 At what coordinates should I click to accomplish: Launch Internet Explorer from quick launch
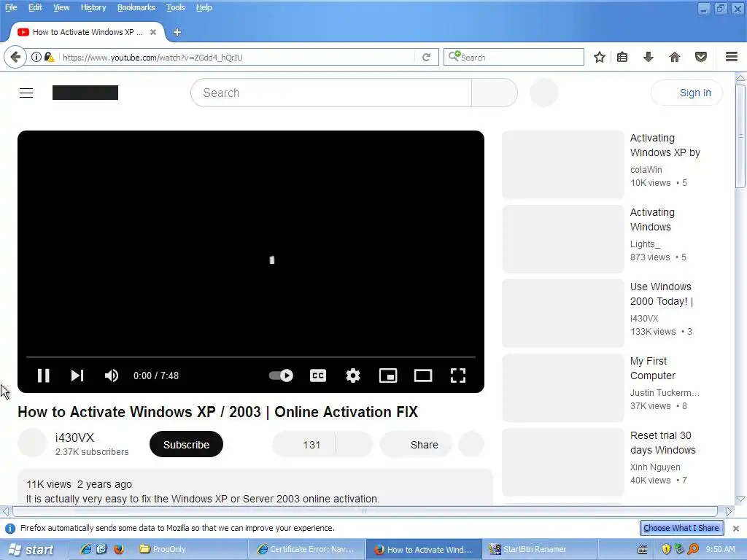click(x=86, y=549)
